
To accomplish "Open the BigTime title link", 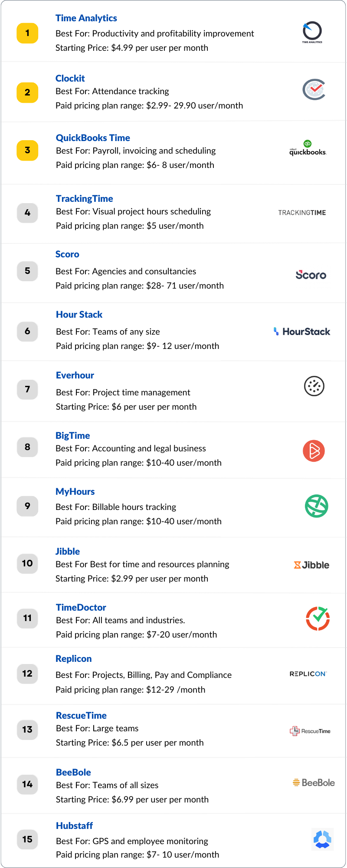I will (x=73, y=436).
